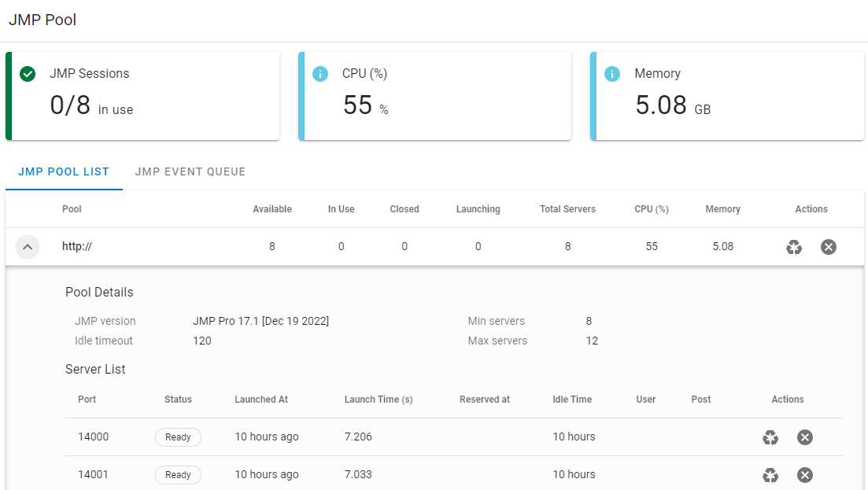Collapse the http:// pool details
Viewport: 868px width, 490px height.
point(28,247)
